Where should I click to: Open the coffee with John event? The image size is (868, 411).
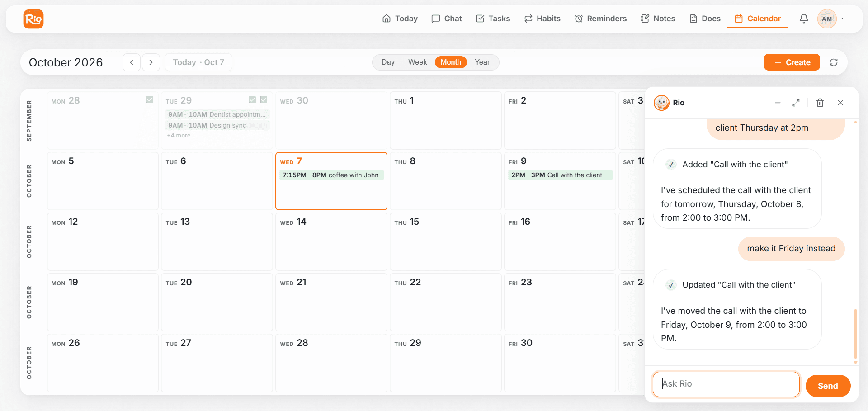[x=331, y=175]
